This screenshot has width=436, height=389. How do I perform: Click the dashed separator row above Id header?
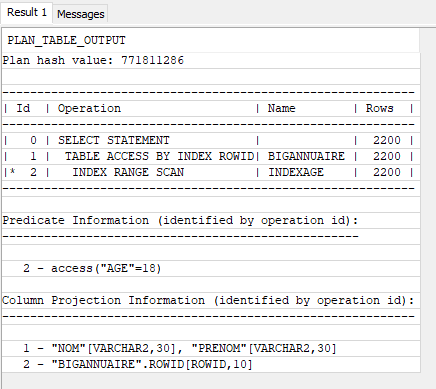click(211, 93)
